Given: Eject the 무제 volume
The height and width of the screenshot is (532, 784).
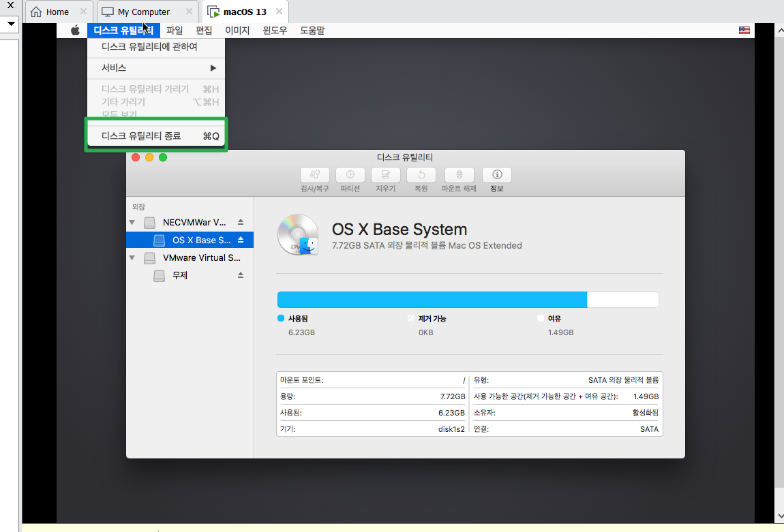Looking at the screenshot, I should (241, 275).
